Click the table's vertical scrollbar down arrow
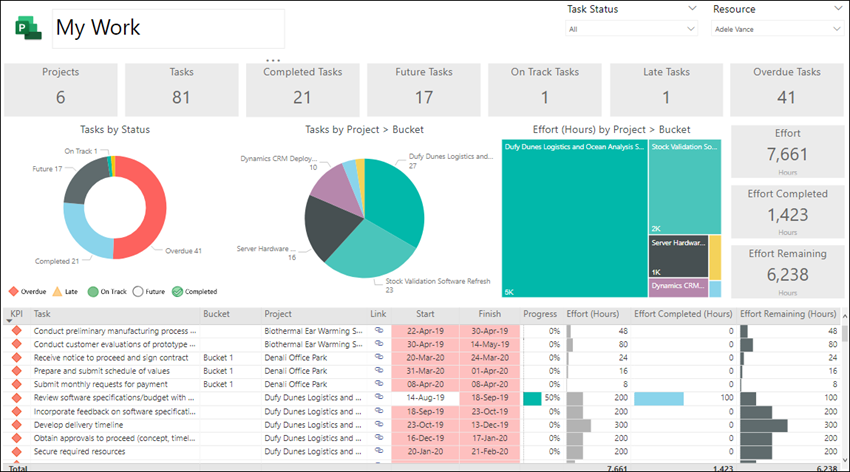Image resolution: width=850 pixels, height=472 pixels. pos(845,461)
